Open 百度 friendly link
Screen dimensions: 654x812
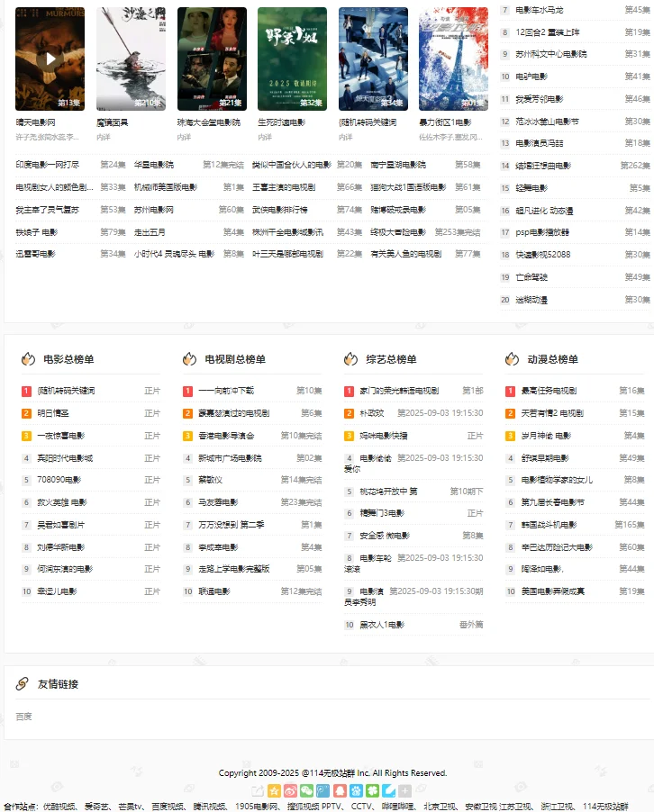coord(23,717)
